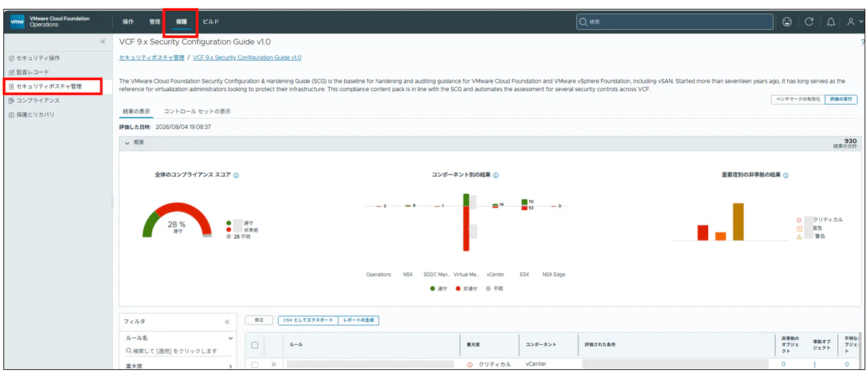This screenshot has height=374, width=868.
Task: Click the 28 % compliance gauge
Action: pos(177,220)
